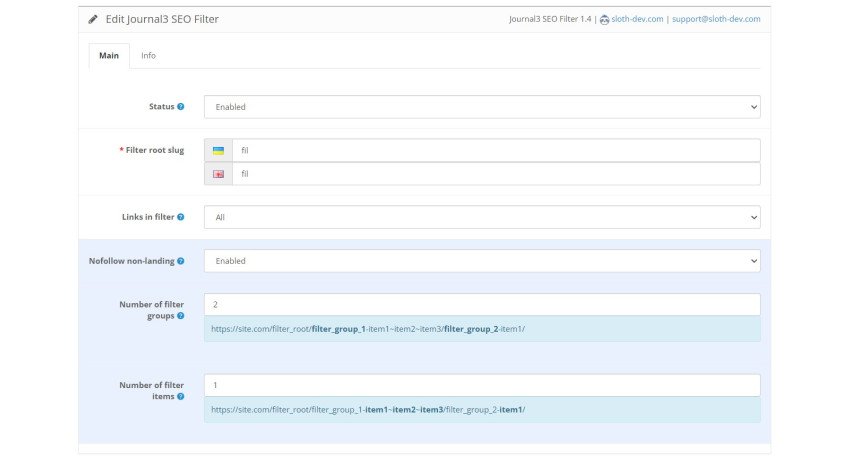Click the 'Status' label text
The width and height of the screenshot is (852, 456).
tap(161, 107)
